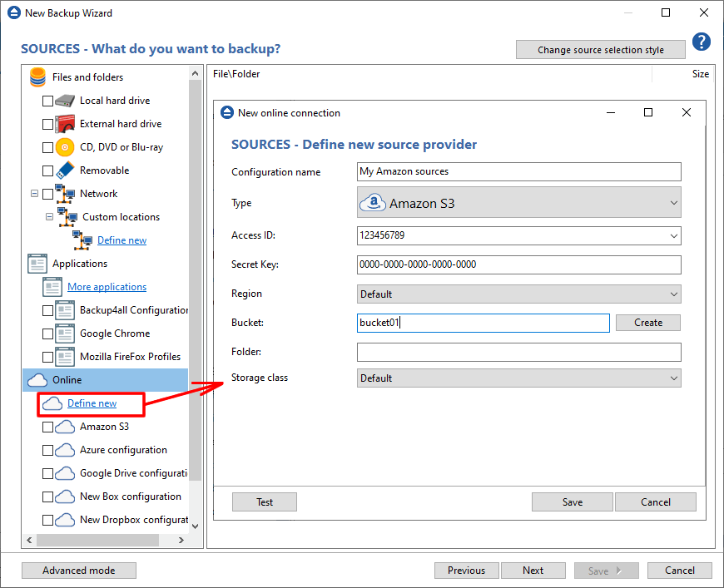
Task: Open the Access ID dropdown arrow
Action: 674,236
